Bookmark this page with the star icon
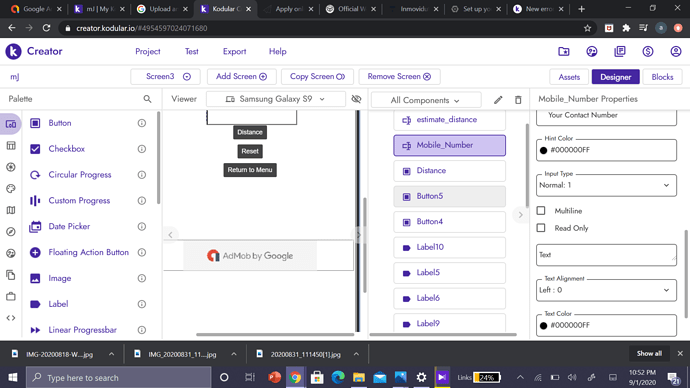 [x=587, y=28]
